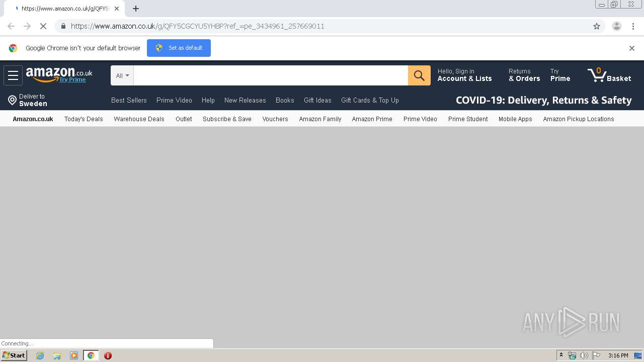The height and width of the screenshot is (362, 644).
Task: Open a new Chrome tab
Action: point(136,9)
